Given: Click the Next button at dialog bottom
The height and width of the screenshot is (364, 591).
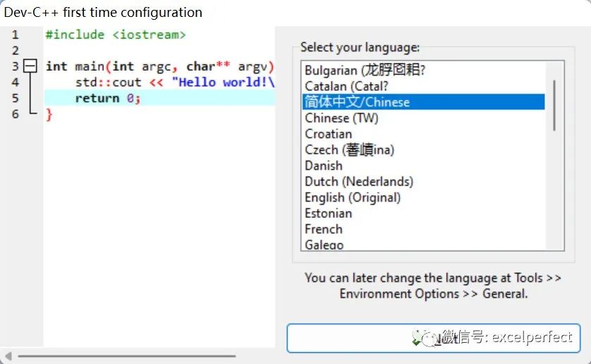Looking at the screenshot, I should coord(434,338).
